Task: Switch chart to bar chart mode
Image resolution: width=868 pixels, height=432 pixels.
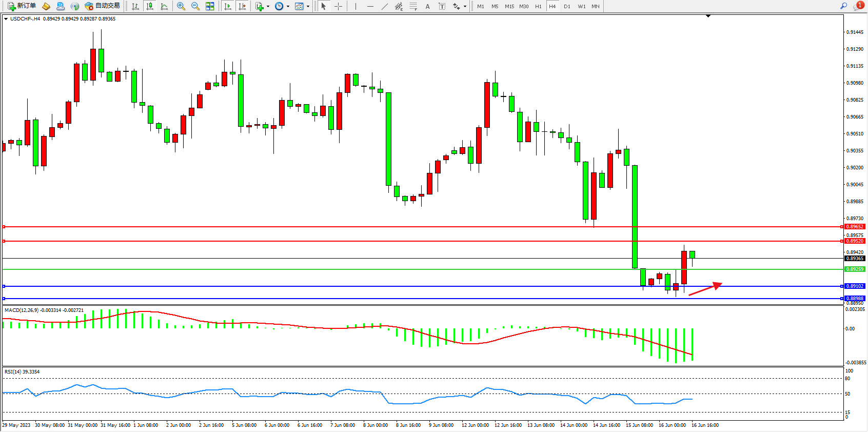Action: point(135,6)
